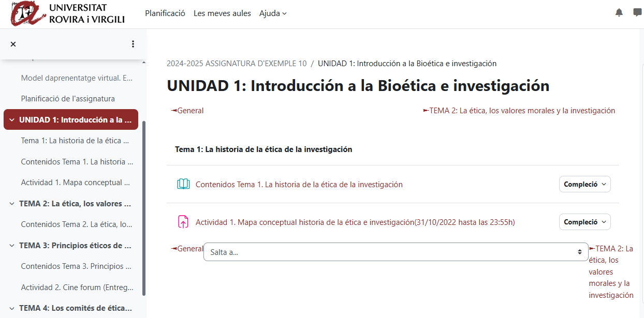Collapse UNIDAD 1 section in sidebar
Viewport: 644px width, 318px height.
[x=12, y=120]
